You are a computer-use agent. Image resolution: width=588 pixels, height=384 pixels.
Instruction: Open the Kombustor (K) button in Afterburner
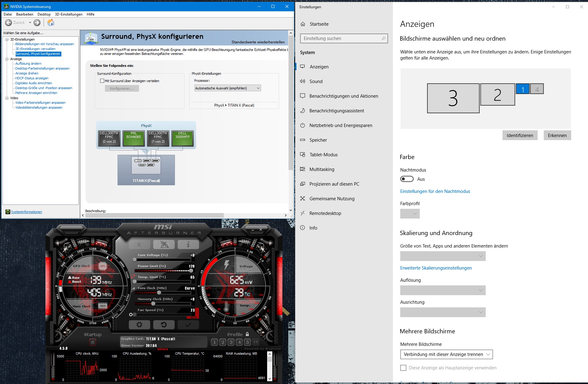140,245
